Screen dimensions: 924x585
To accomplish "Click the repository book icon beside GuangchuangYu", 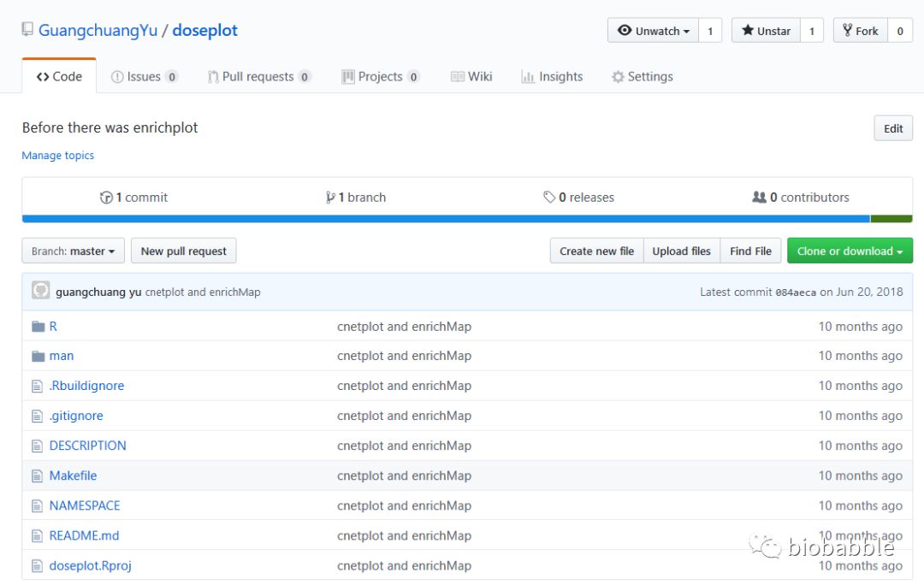I will click(x=27, y=31).
